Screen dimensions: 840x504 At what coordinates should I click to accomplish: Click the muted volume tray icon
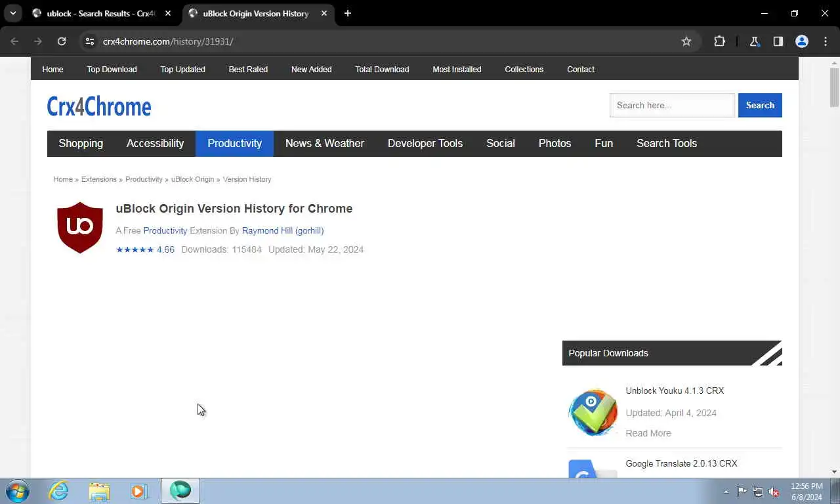774,492
